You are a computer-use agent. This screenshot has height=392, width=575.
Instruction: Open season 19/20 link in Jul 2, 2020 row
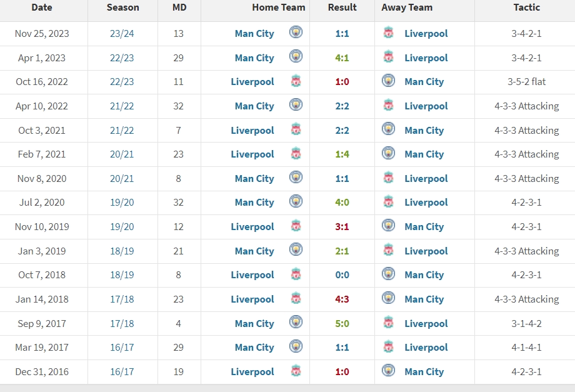(x=122, y=203)
